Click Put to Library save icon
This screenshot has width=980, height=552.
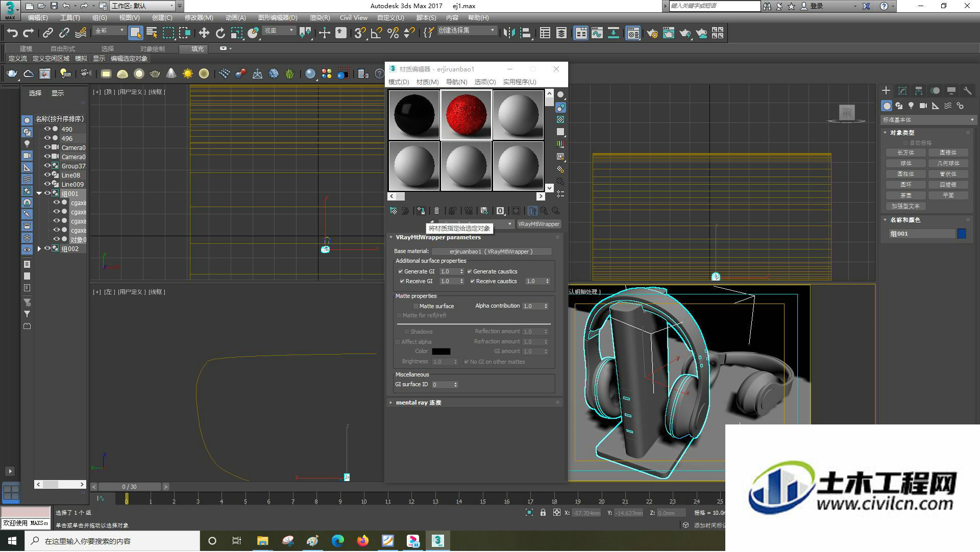pos(484,211)
